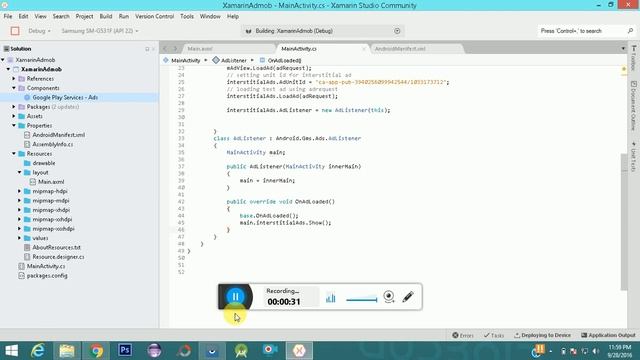
Task: Stop the running build with the stop button
Action: (x=15, y=31)
